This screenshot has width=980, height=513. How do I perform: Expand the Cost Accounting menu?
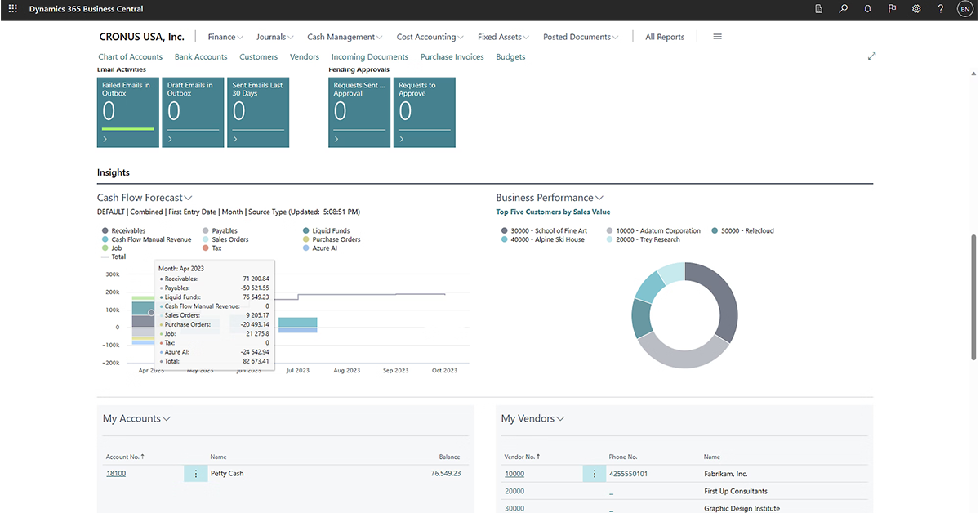coord(430,37)
